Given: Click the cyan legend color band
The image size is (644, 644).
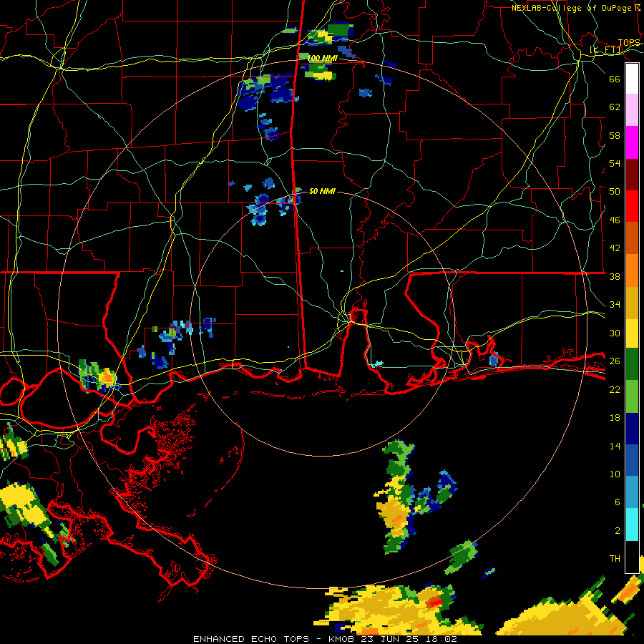Looking at the screenshot, I should click(x=632, y=525).
